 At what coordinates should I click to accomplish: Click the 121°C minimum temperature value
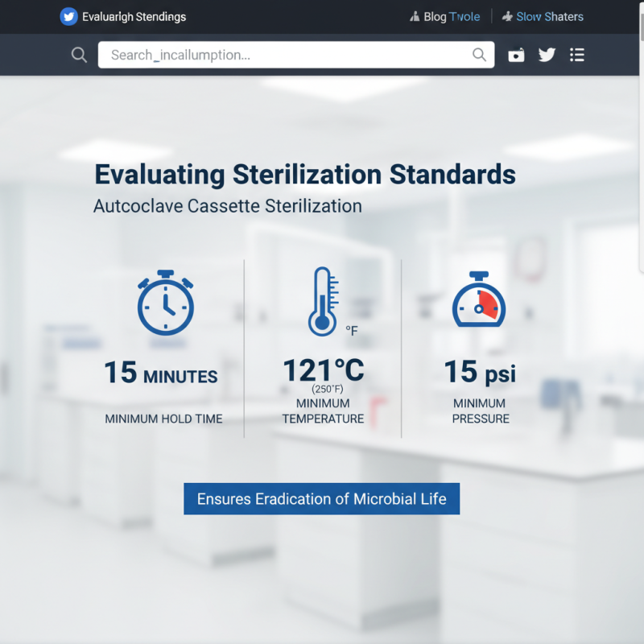click(x=323, y=371)
